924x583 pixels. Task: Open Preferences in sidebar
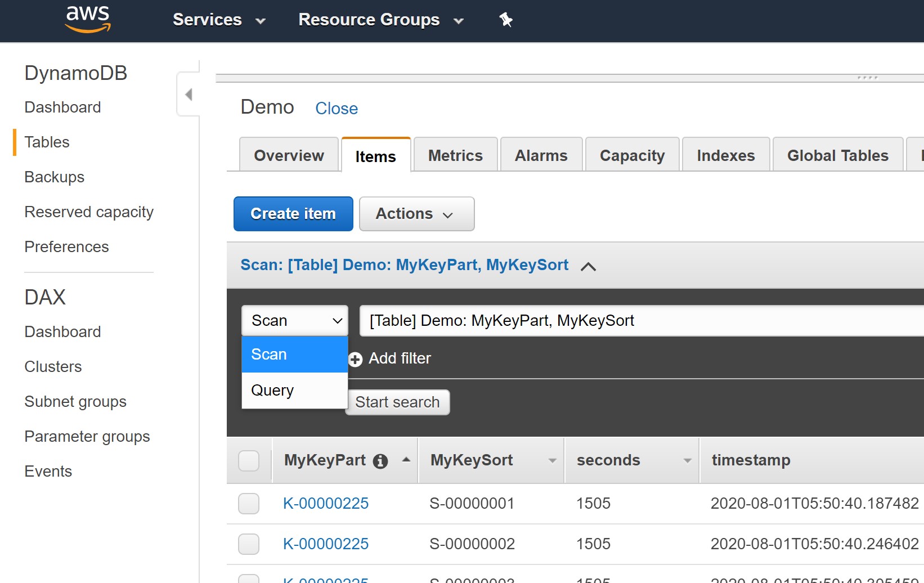tap(66, 247)
